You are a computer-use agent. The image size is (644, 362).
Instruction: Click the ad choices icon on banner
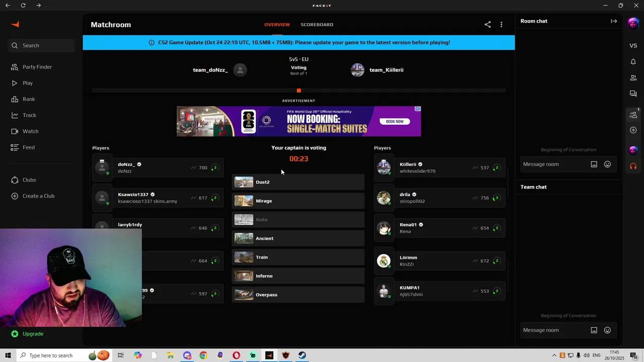[418, 109]
